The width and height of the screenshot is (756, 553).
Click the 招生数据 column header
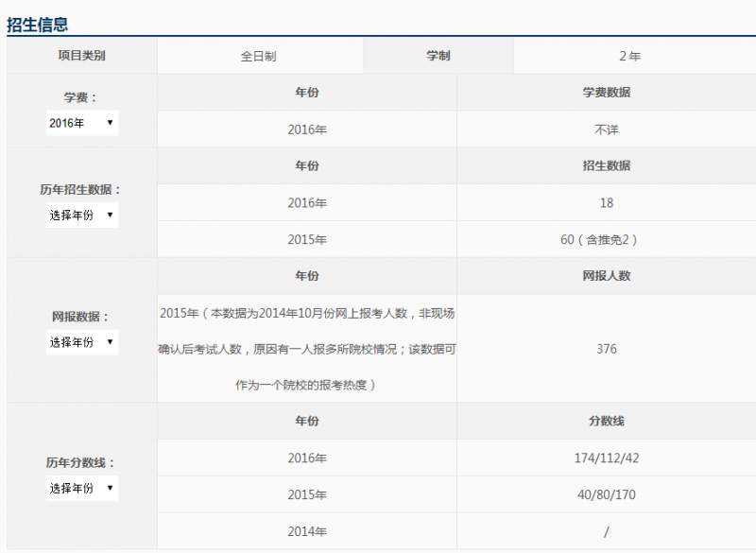pyautogui.click(x=606, y=165)
